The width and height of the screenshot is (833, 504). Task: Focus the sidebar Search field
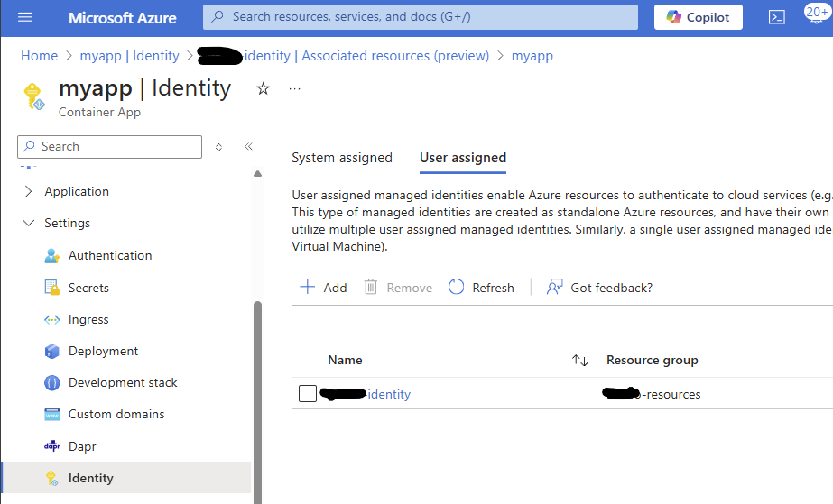[109, 146]
